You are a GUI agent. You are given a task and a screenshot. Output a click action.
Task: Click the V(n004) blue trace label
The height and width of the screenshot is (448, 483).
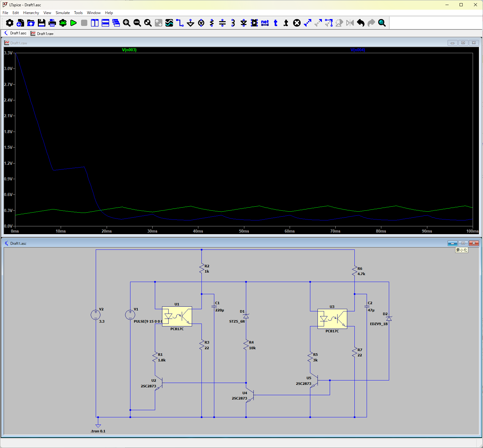[x=358, y=50]
